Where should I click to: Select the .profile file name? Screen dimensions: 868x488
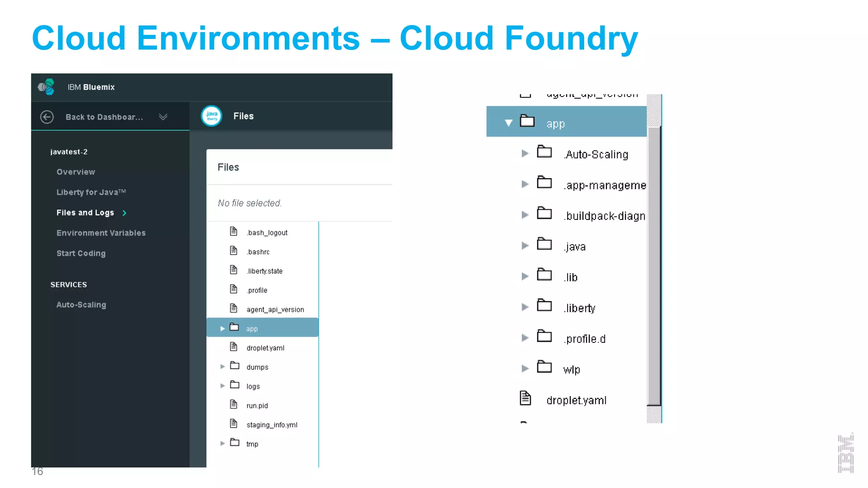tap(257, 290)
